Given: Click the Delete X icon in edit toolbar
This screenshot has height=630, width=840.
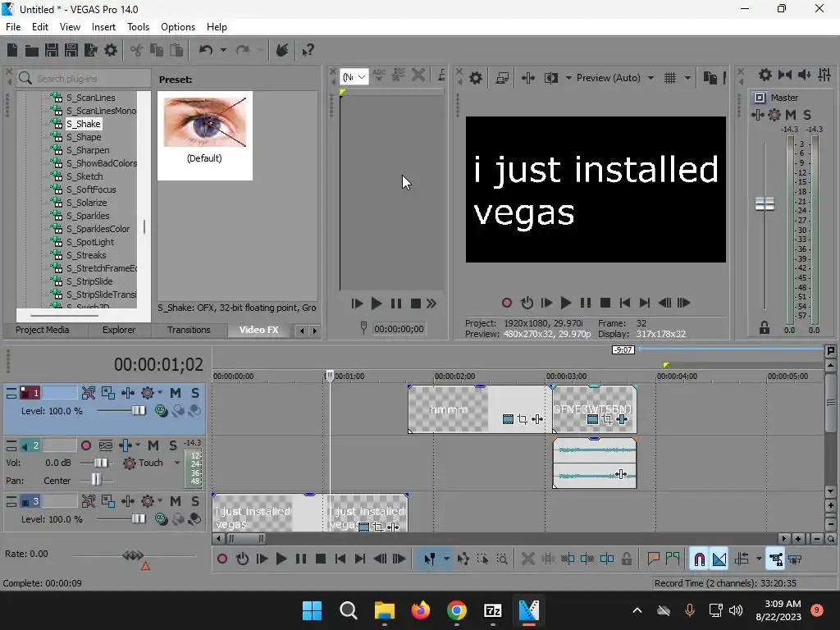Looking at the screenshot, I should click(527, 559).
